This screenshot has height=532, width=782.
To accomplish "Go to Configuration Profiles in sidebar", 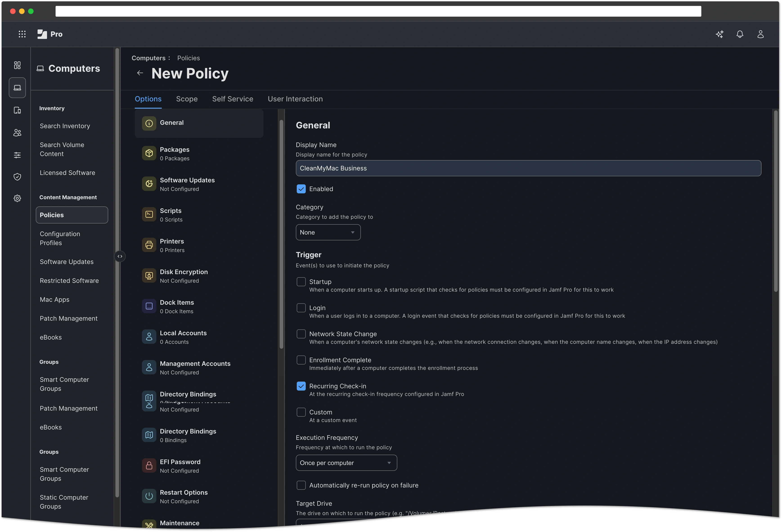I will pos(60,238).
